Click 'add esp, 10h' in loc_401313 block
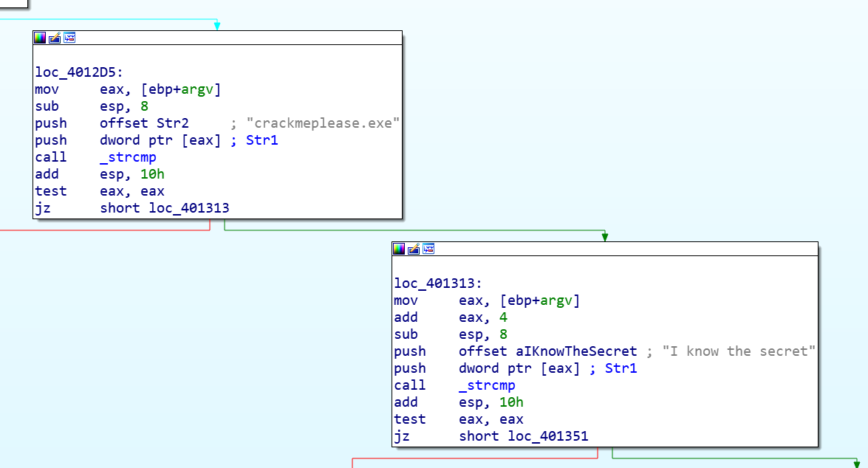This screenshot has width=868, height=468. (x=458, y=402)
